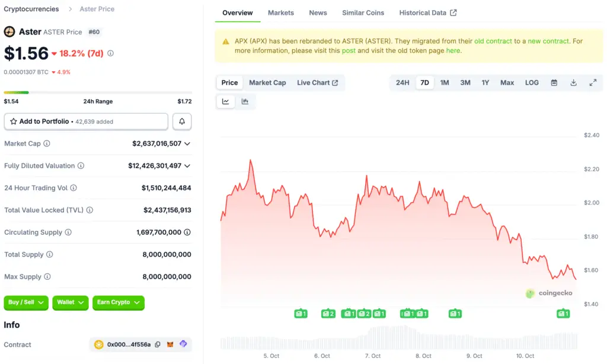This screenshot has height=364, width=607.
Task: Toggle LOG scale on the chart
Action: (532, 83)
